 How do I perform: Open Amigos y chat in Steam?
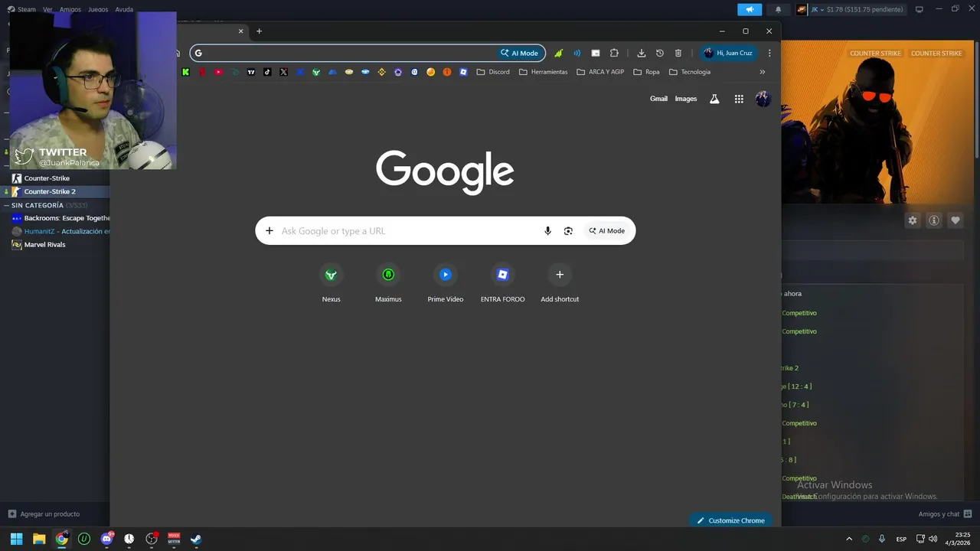[x=945, y=514]
